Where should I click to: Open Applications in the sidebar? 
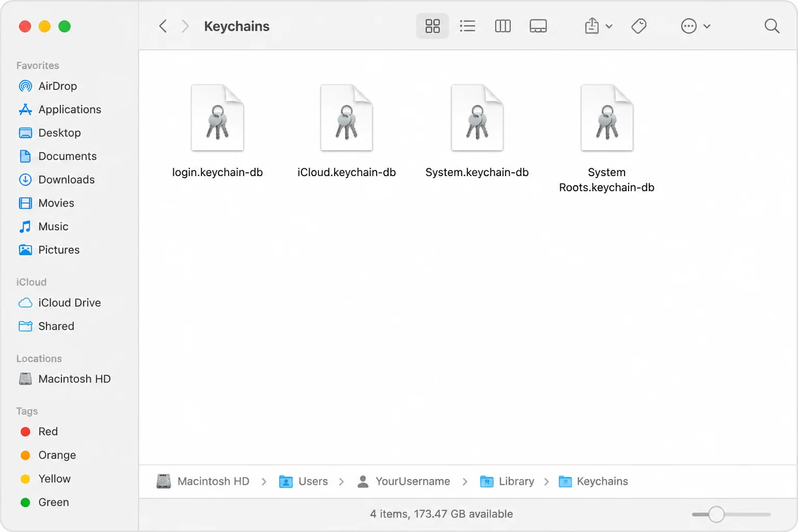(x=60, y=110)
